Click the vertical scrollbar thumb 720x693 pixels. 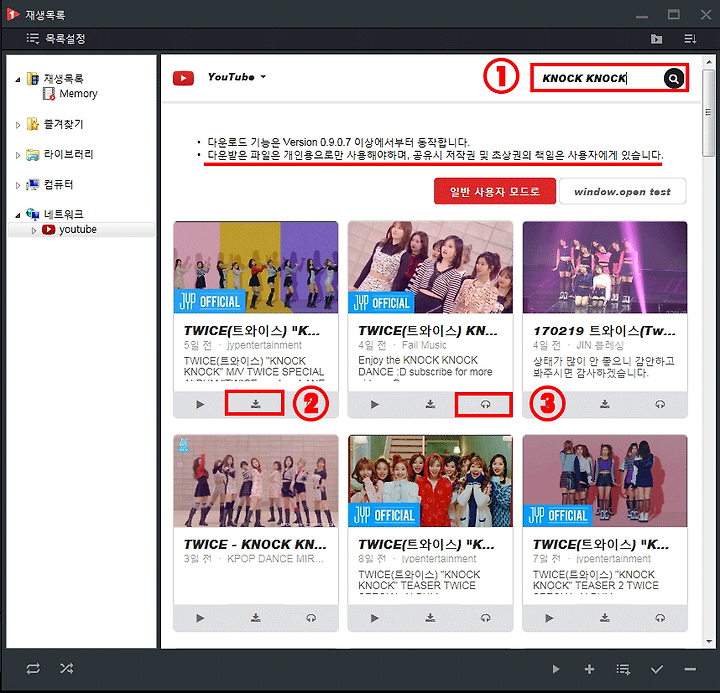pos(709,113)
